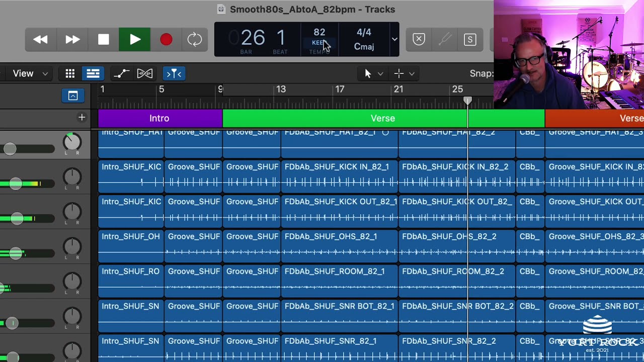Screen dimensions: 644x362
Task: Select the Intro_SHUF_OH region
Action: coord(131,246)
